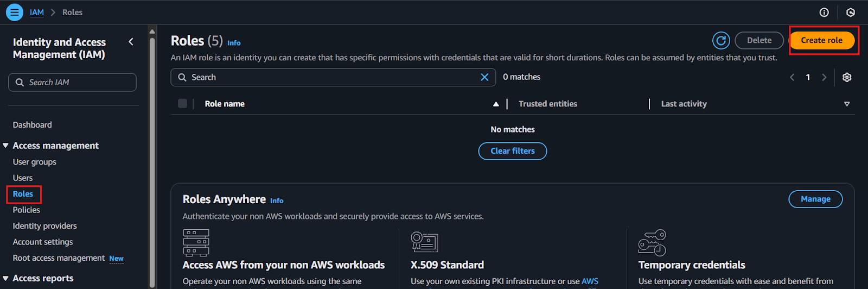
Task: Open Root access management
Action: 59,258
